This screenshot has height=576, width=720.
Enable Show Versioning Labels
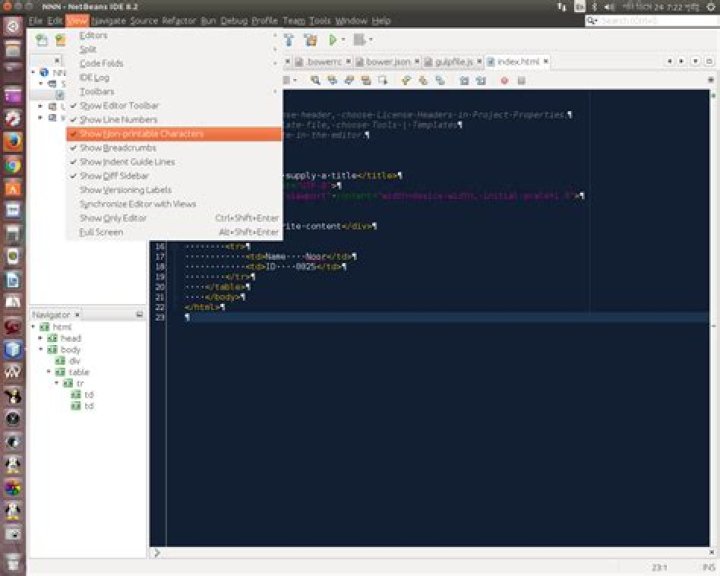(174, 190)
